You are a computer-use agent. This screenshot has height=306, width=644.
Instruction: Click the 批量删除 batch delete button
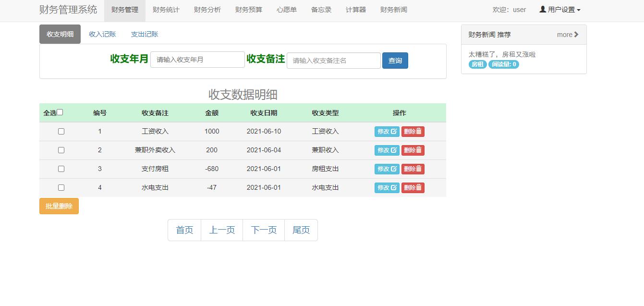coord(59,206)
